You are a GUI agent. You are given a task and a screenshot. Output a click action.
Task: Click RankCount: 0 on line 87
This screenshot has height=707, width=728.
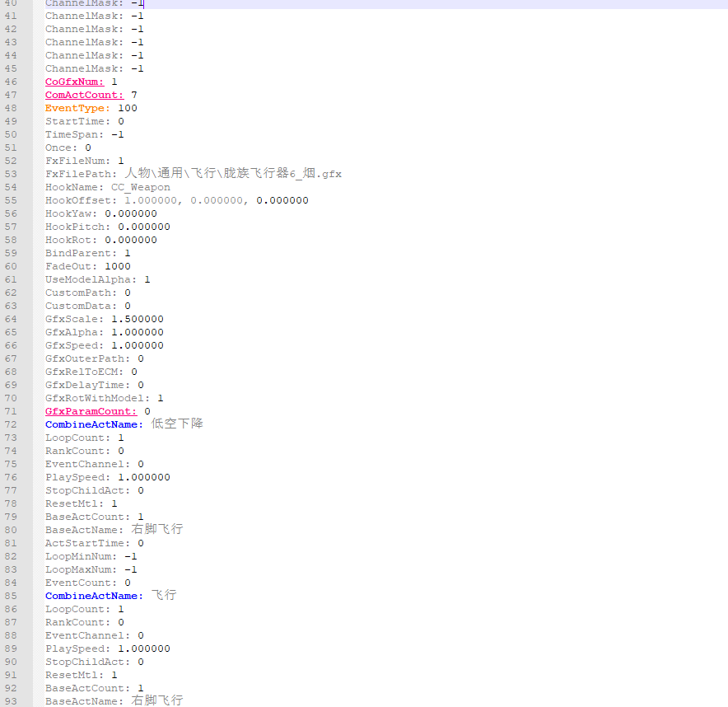85,622
